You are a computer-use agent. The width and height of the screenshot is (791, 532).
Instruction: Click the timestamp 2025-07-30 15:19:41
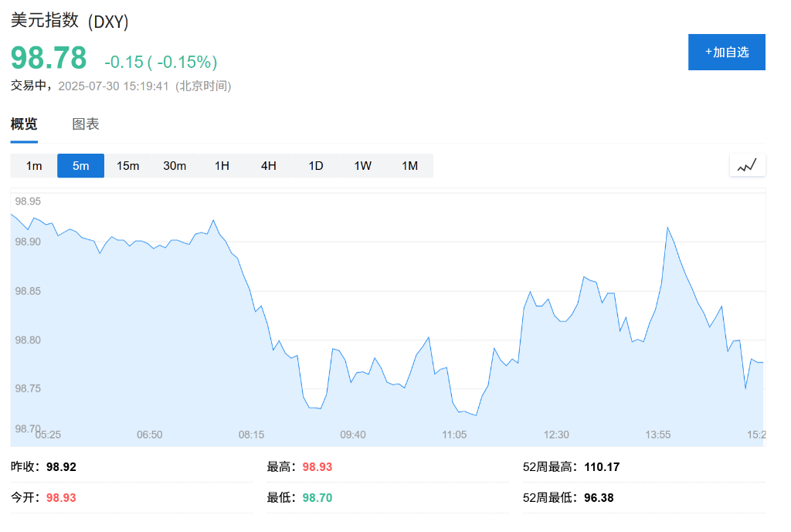pyautogui.click(x=114, y=86)
